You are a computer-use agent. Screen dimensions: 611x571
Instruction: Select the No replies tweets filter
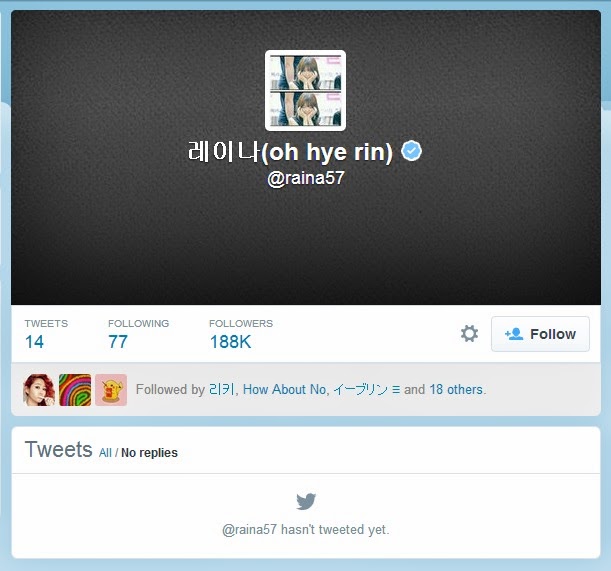point(149,453)
